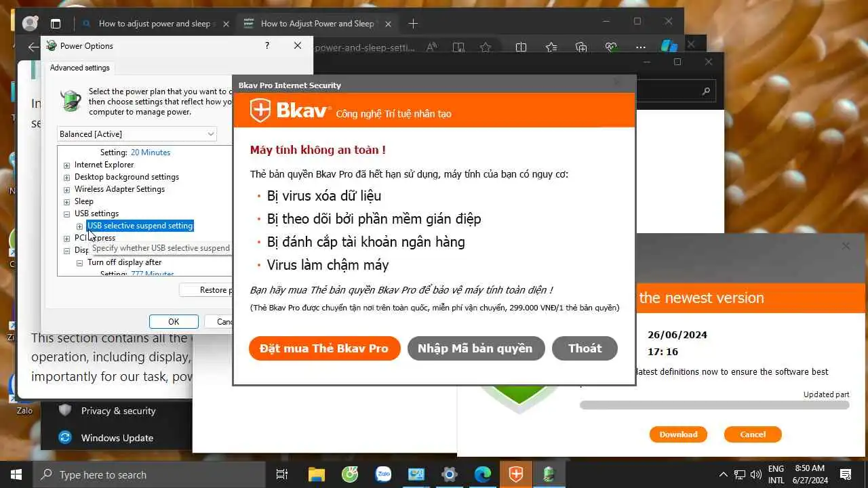Select 'USB selective suspend setting' row
The width and height of the screenshot is (868, 488).
point(140,226)
